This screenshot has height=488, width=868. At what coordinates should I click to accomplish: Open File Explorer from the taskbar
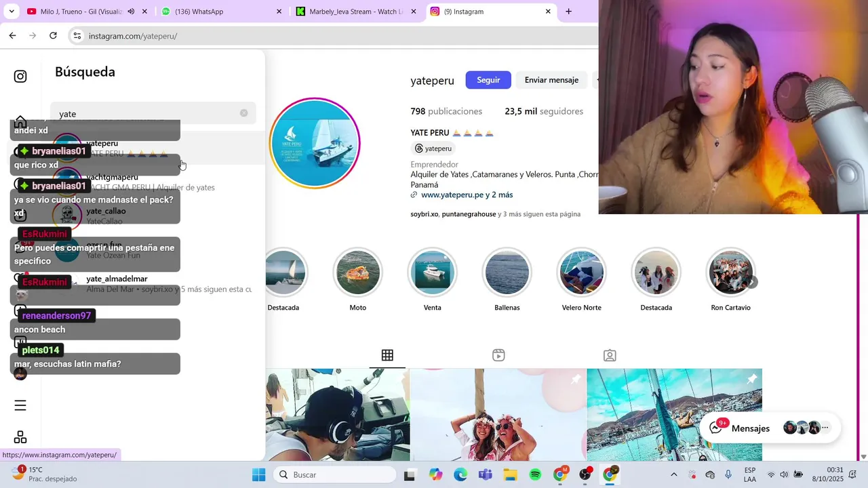(510, 474)
